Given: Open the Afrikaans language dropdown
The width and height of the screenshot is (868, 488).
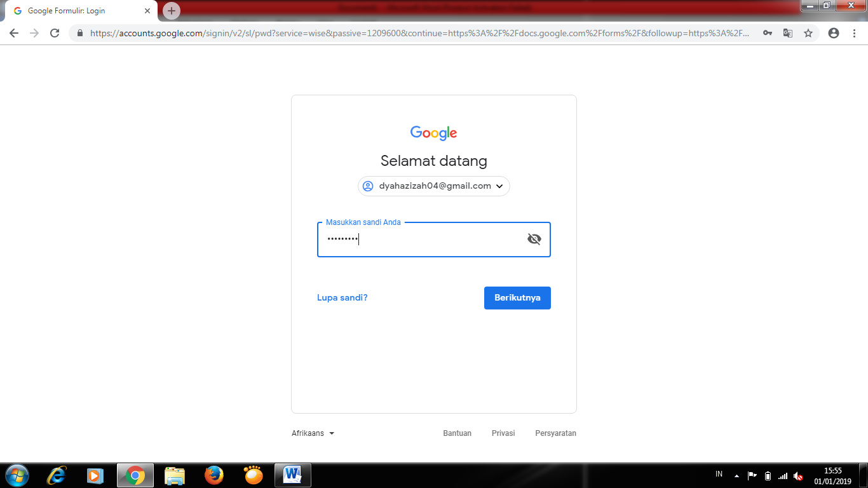Looking at the screenshot, I should click(313, 433).
